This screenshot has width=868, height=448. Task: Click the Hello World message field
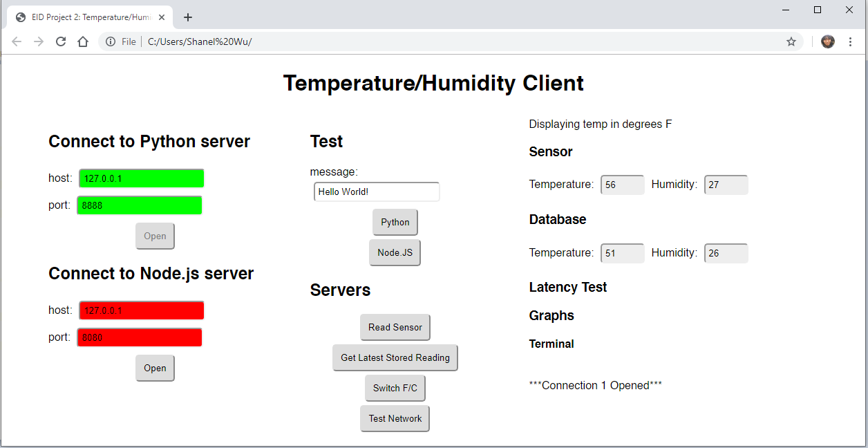coord(377,192)
